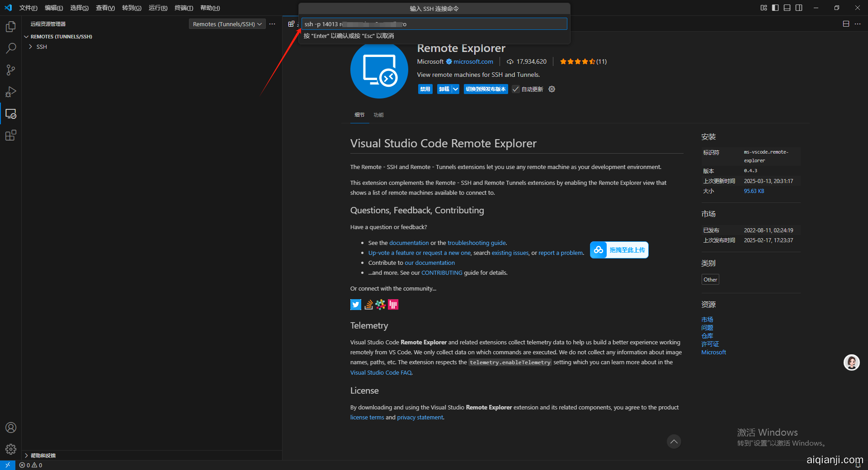Toggle the panel layout button

(x=787, y=8)
